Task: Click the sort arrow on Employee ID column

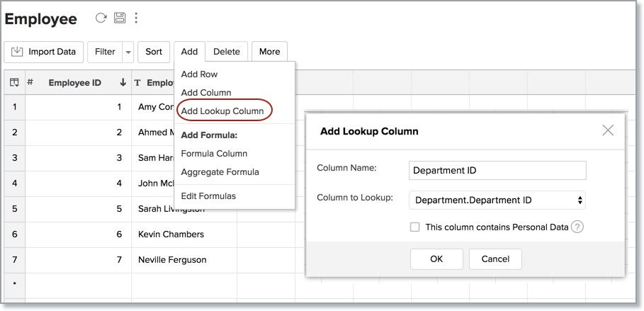Action: pos(123,83)
